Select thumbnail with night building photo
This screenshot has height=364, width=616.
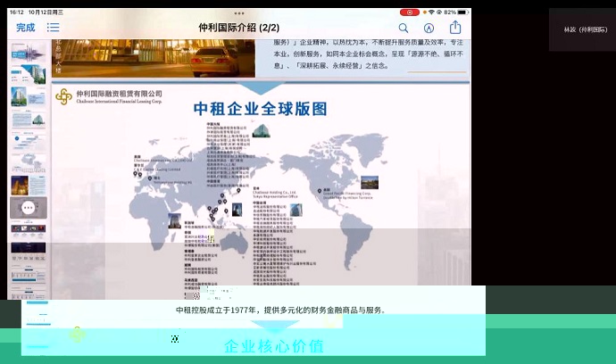click(29, 186)
